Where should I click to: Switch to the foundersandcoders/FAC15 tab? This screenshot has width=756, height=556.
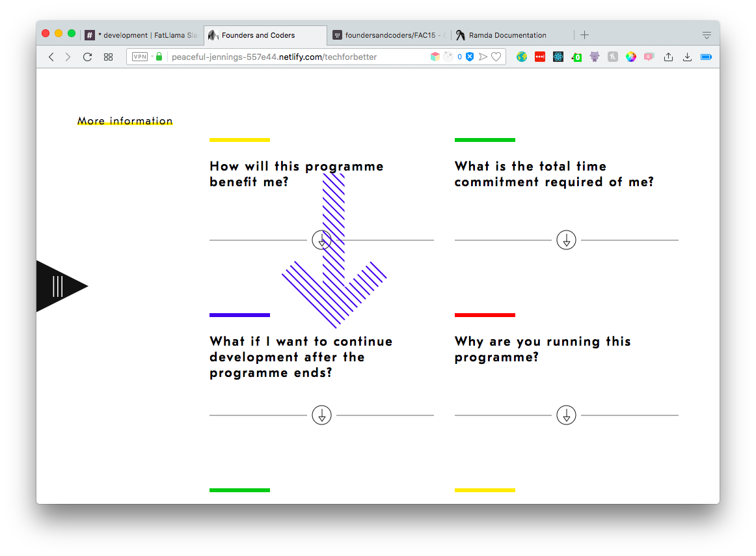tap(390, 35)
